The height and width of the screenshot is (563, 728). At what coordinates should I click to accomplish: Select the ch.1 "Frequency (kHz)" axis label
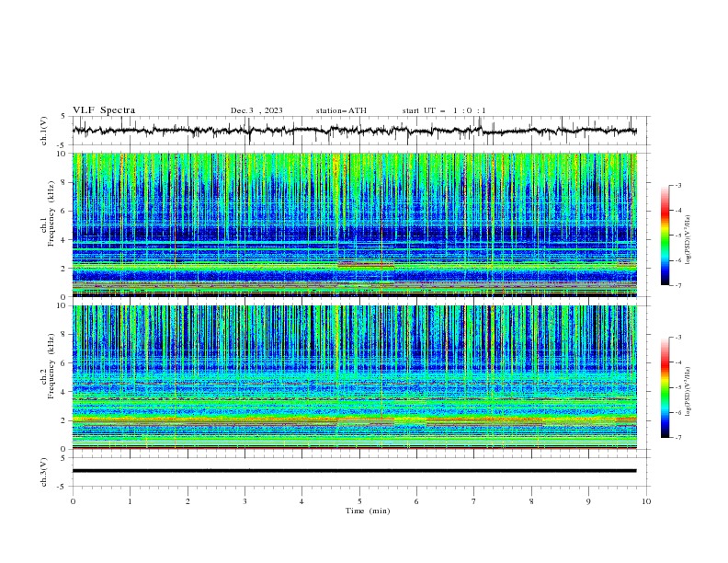(51, 214)
